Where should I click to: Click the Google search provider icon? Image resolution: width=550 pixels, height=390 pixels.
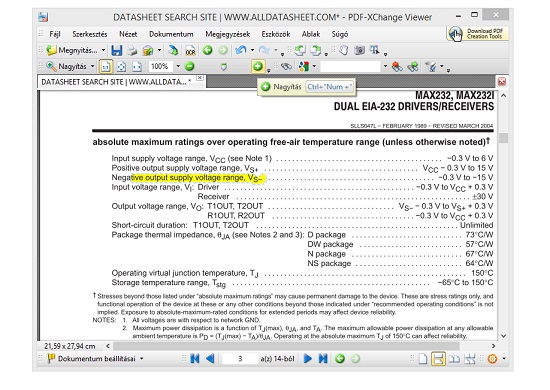(x=304, y=66)
